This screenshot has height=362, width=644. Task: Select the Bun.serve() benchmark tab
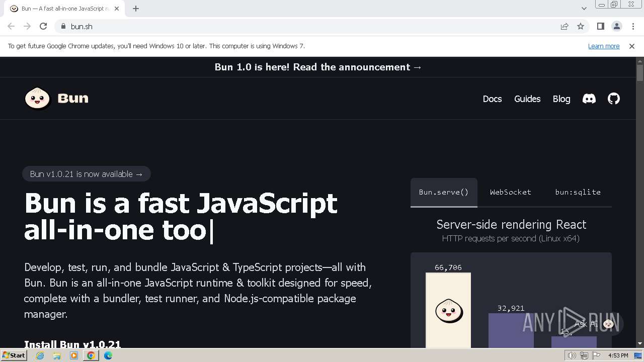point(444,192)
